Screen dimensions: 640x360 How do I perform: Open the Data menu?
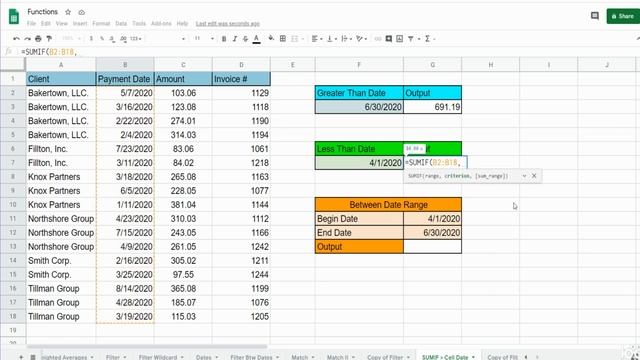tap(121, 24)
